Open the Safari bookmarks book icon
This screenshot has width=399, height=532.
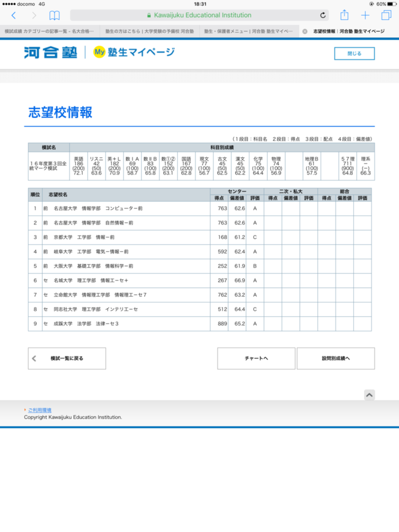54,15
